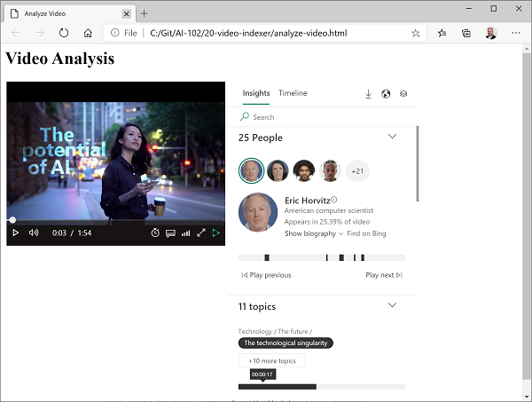Click the insights panel scrollbar
Image resolution: width=532 pixels, height=402 pixels.
pos(418,163)
